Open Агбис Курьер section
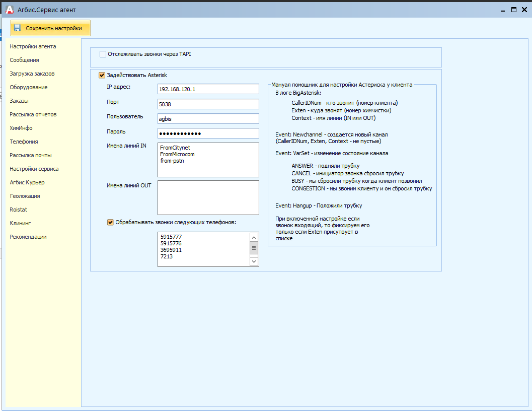The image size is (532, 411). [x=27, y=182]
